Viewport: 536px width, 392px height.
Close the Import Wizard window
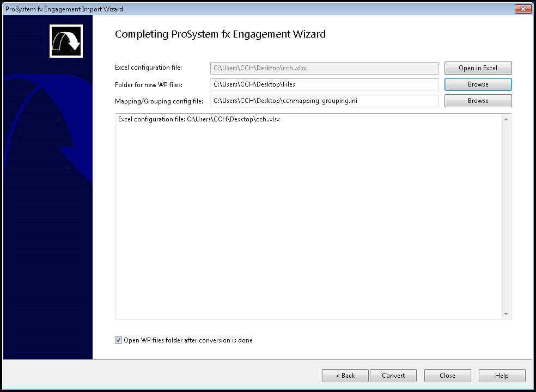[x=523, y=9]
